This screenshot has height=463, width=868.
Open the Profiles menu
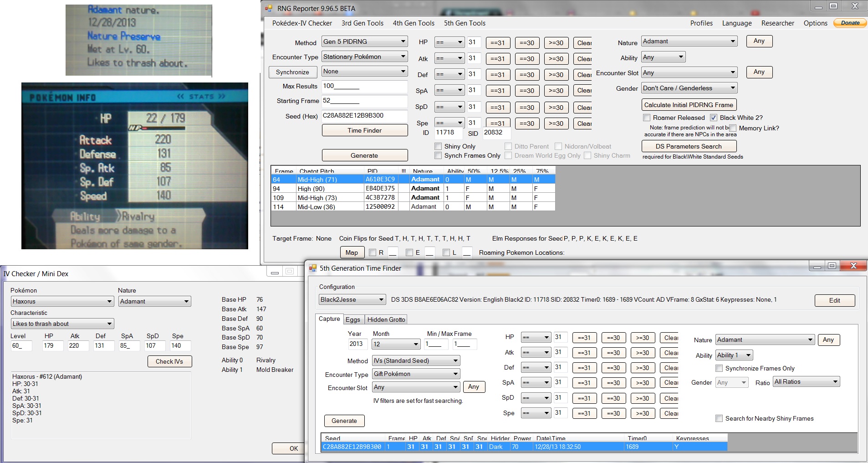click(701, 23)
